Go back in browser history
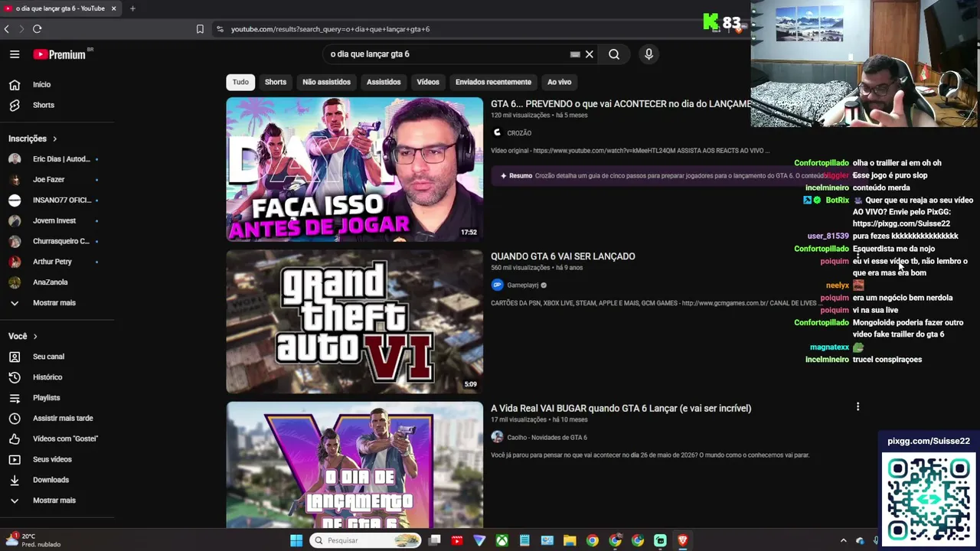This screenshot has height=551, width=980. click(7, 29)
